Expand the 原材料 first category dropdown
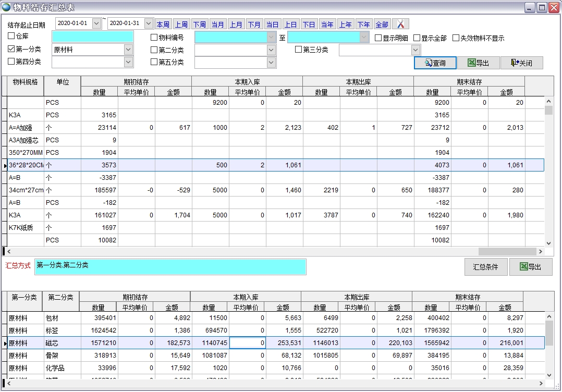 coord(129,50)
